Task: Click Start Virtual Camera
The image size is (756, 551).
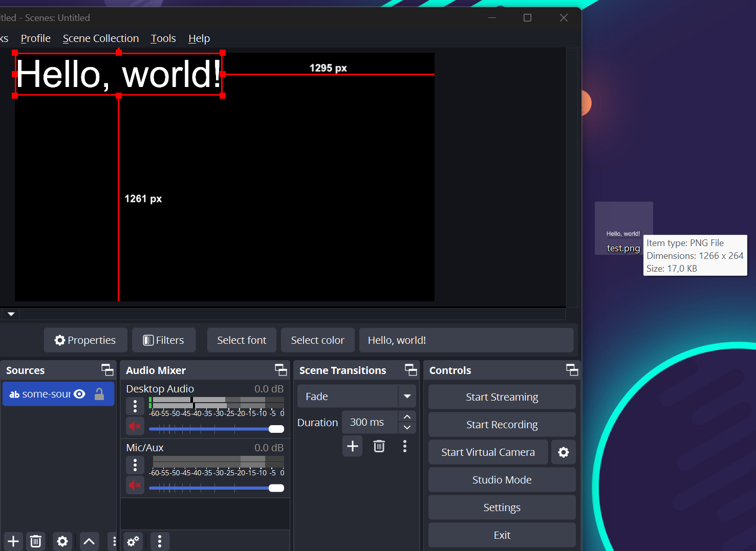Action: coord(488,452)
